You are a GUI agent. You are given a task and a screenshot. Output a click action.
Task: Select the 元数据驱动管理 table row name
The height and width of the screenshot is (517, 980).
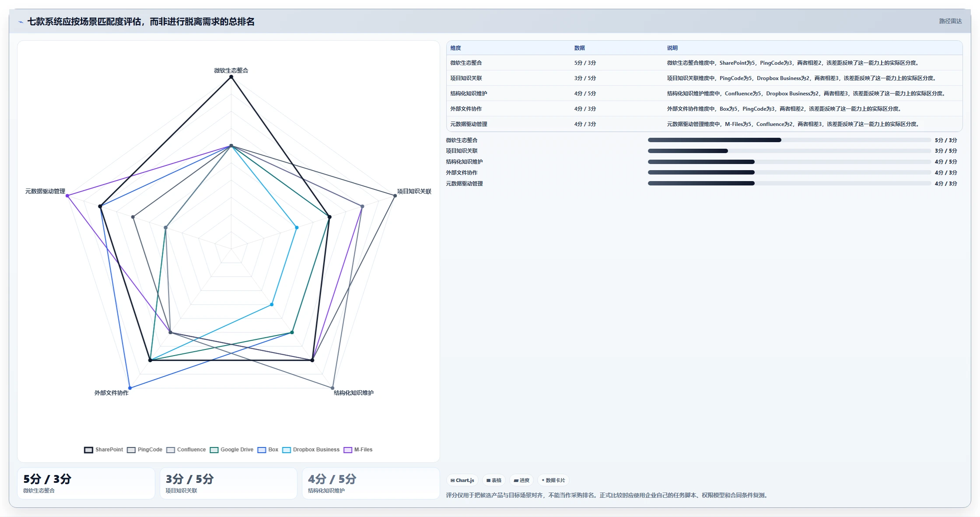point(469,124)
